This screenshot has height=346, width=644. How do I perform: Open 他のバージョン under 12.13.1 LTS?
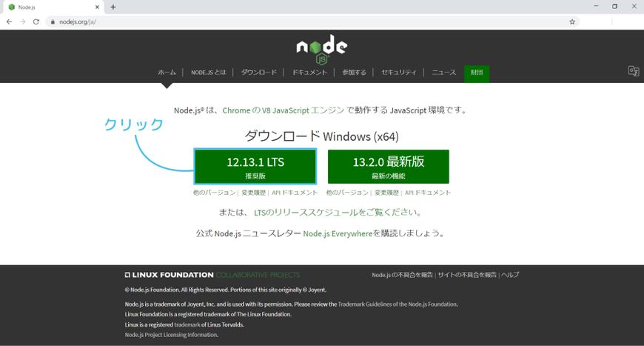[x=214, y=193]
